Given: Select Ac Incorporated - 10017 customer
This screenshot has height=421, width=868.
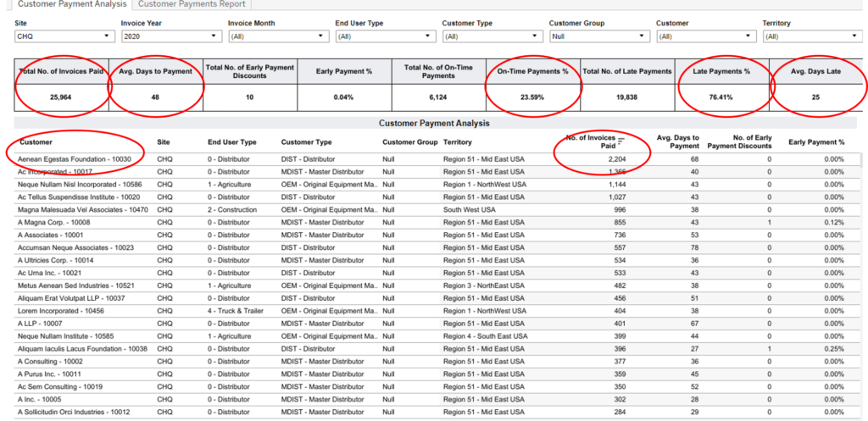Looking at the screenshot, I should pyautogui.click(x=55, y=171).
